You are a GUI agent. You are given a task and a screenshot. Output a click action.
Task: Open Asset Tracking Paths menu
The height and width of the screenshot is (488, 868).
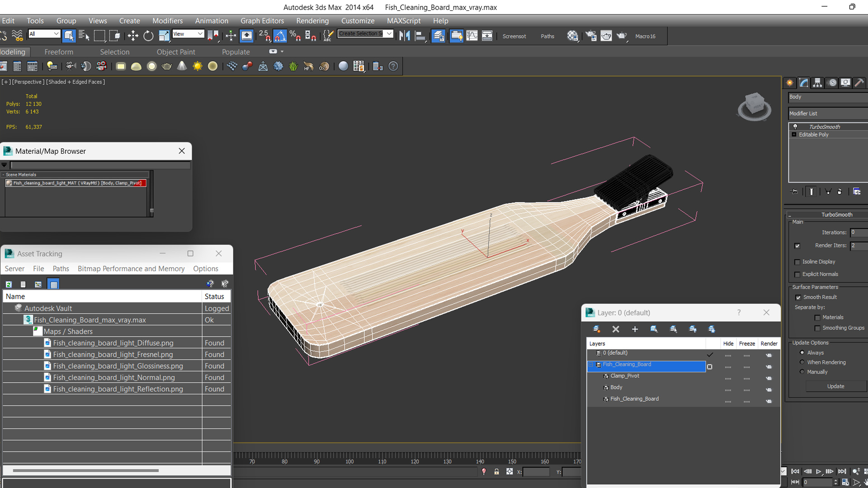(x=61, y=268)
